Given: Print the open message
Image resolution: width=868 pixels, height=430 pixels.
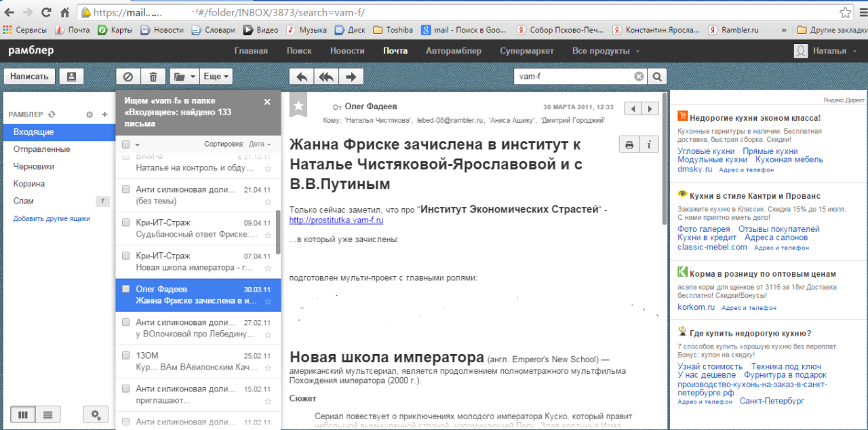Looking at the screenshot, I should coord(629,144).
